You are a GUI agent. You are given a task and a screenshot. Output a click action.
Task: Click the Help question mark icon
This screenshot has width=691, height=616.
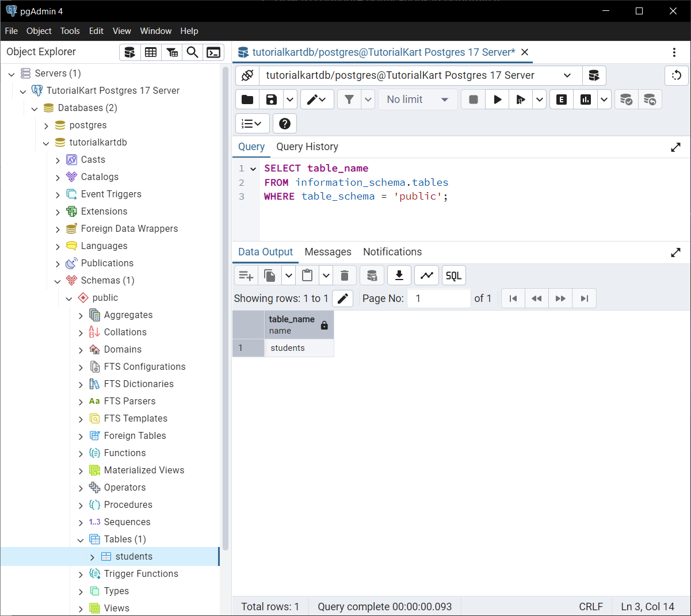pyautogui.click(x=285, y=123)
